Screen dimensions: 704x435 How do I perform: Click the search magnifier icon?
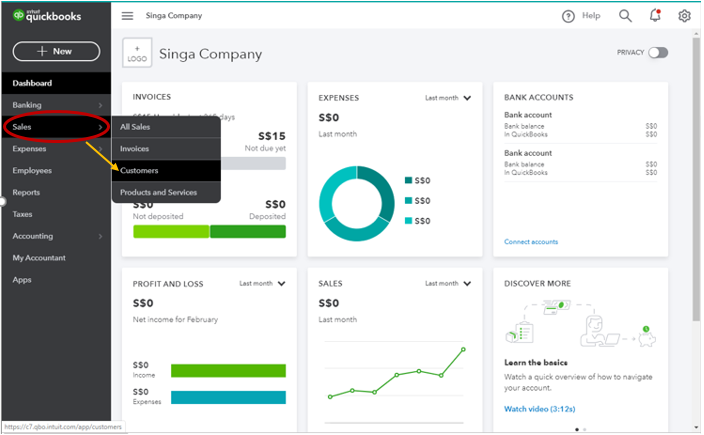[625, 16]
